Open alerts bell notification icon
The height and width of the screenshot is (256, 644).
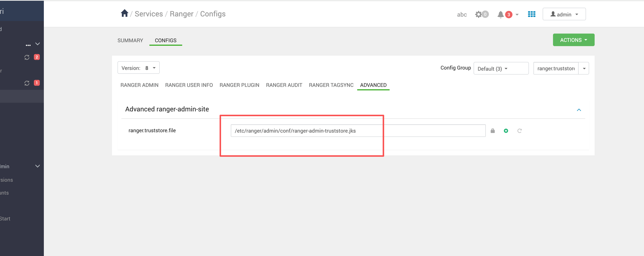tap(500, 15)
